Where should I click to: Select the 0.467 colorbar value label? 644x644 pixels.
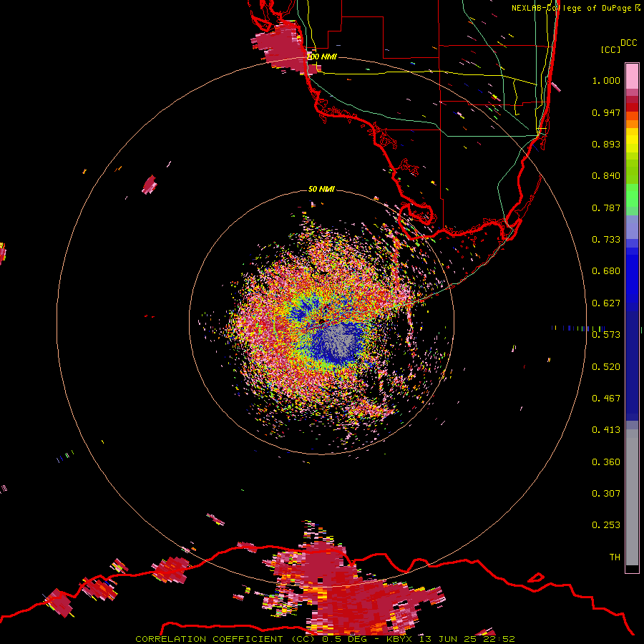click(606, 399)
